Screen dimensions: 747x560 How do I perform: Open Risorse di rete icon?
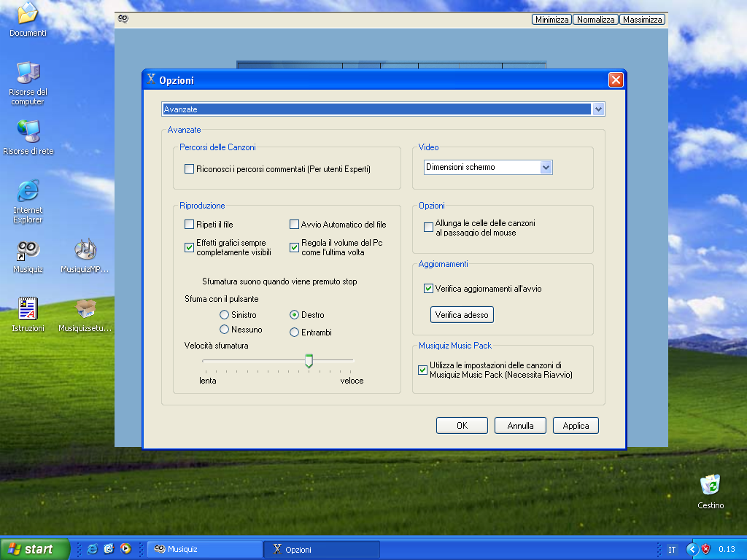(x=28, y=131)
